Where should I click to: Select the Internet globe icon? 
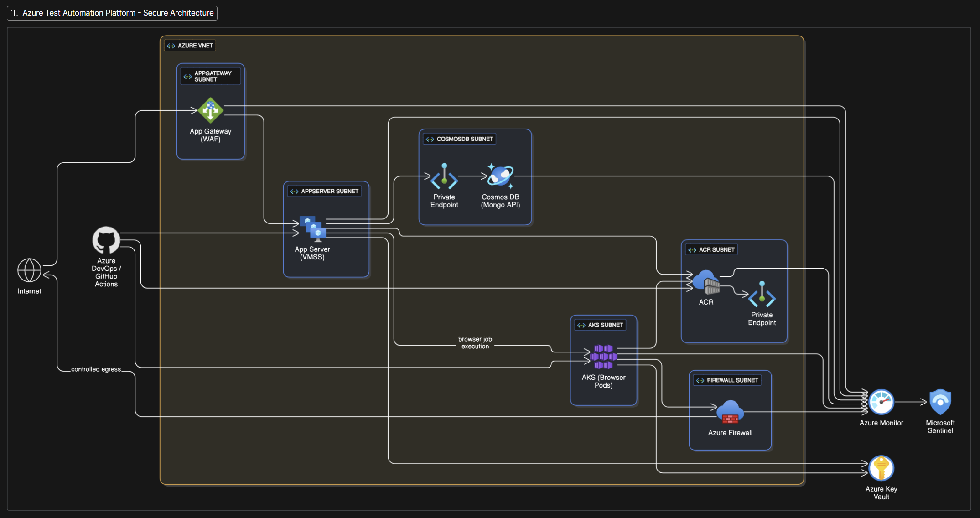point(29,270)
